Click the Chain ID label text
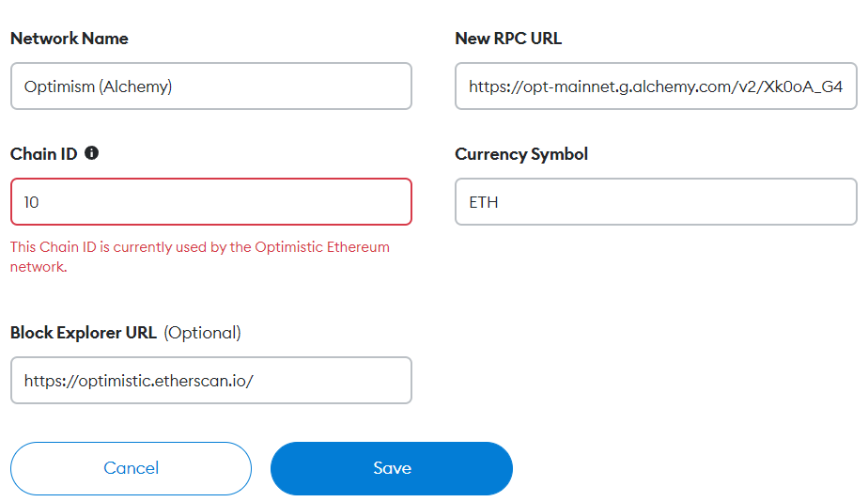Viewport: 868px width, 502px height. tap(43, 153)
